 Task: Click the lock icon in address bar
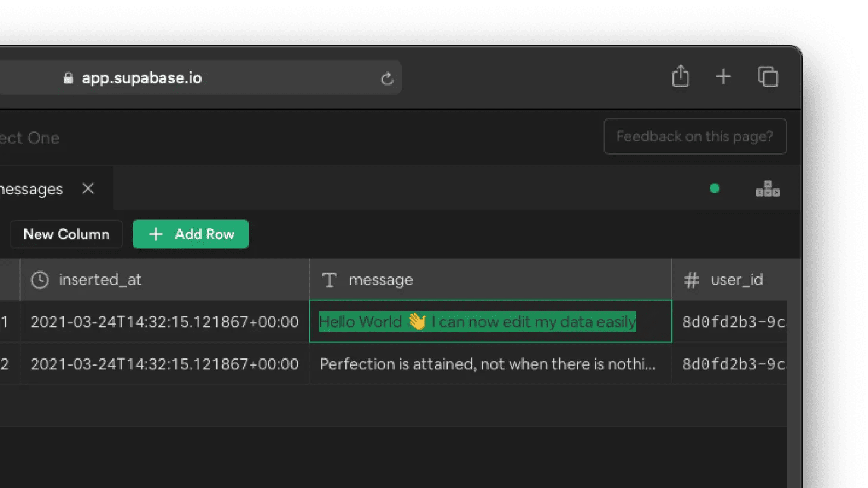(68, 78)
